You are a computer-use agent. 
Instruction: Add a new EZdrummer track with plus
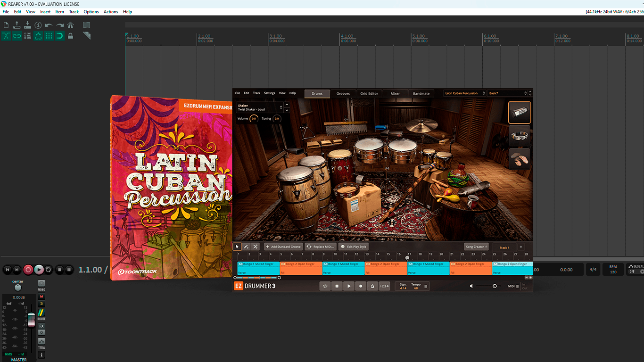click(521, 247)
